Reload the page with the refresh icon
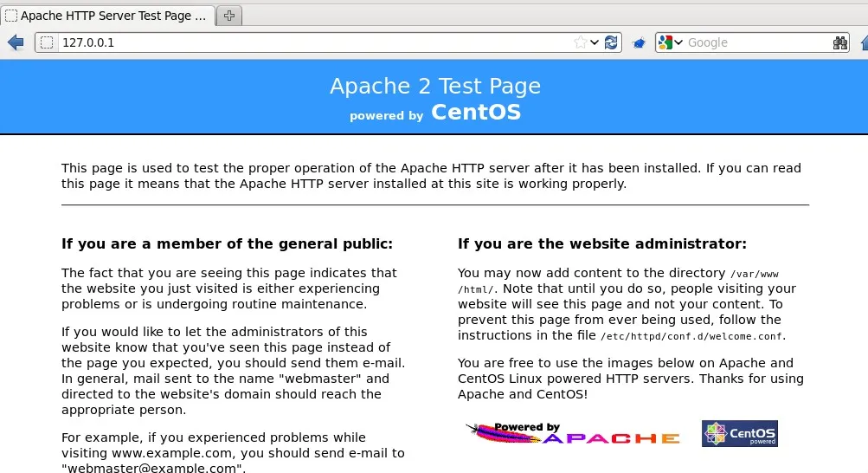This screenshot has height=473, width=868. tap(611, 42)
